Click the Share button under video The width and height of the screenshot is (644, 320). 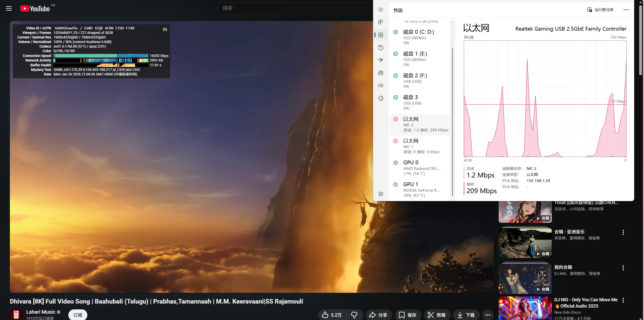[x=378, y=315]
